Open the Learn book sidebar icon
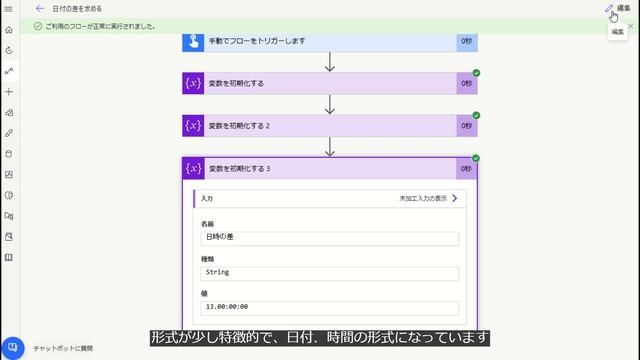This screenshot has width=640, height=360. pyautogui.click(x=9, y=258)
